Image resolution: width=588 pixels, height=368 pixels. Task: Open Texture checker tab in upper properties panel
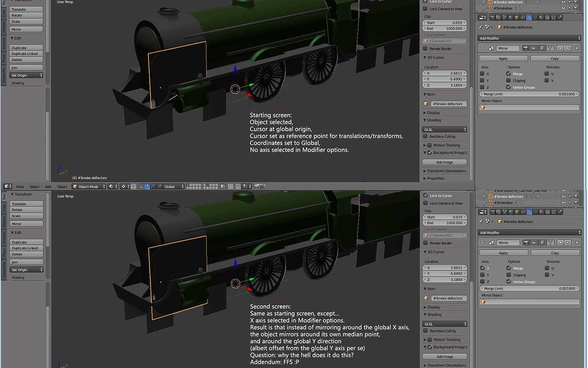[x=547, y=17]
